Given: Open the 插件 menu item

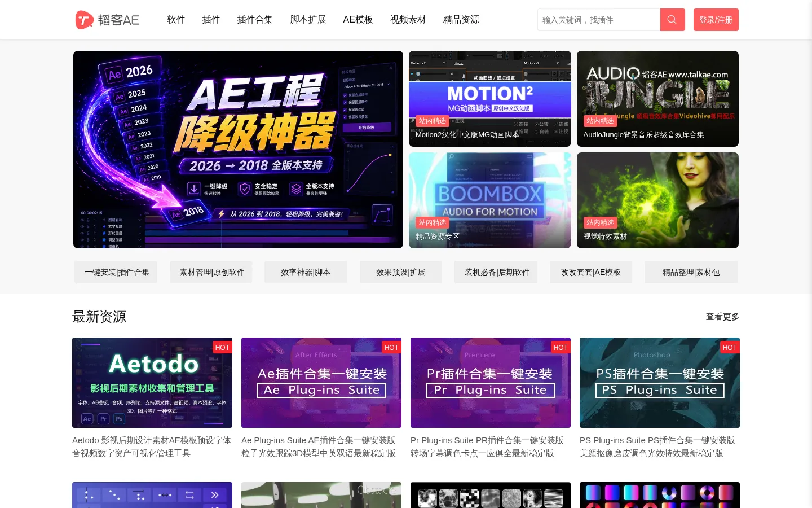Looking at the screenshot, I should click(x=211, y=20).
